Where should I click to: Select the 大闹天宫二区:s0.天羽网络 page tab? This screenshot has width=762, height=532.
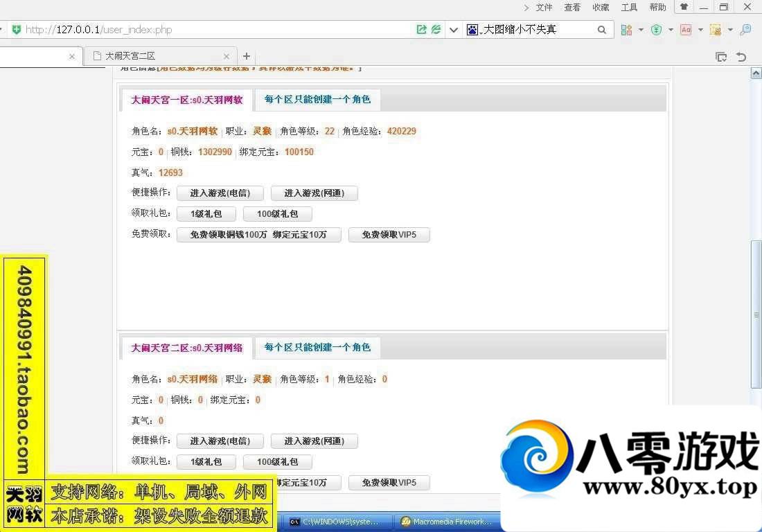[186, 348]
